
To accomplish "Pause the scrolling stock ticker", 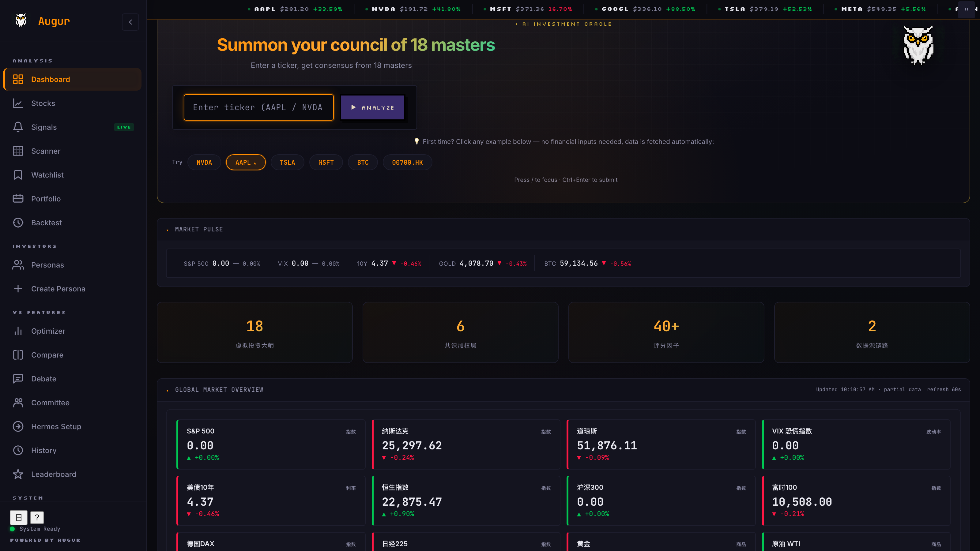I will (966, 9).
